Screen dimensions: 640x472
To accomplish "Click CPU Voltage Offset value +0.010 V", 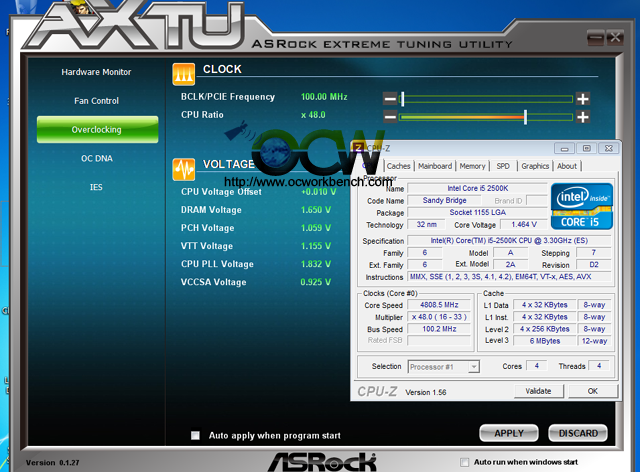I will 319,192.
